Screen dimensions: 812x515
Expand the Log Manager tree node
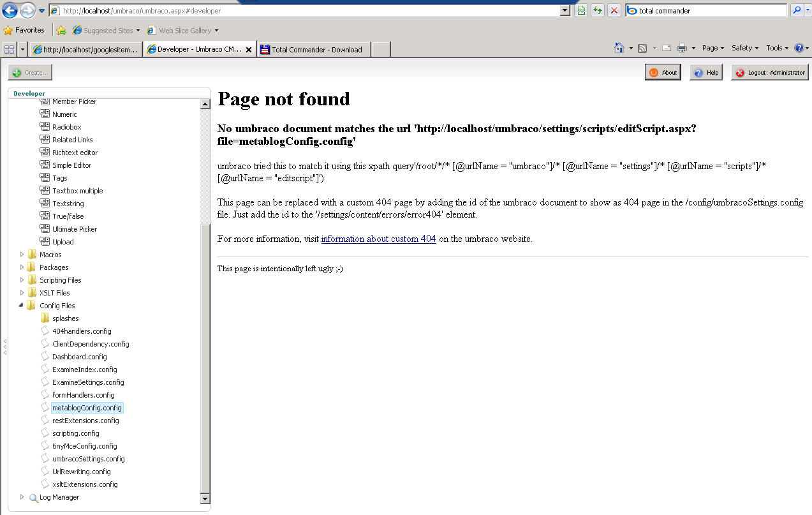pos(22,497)
